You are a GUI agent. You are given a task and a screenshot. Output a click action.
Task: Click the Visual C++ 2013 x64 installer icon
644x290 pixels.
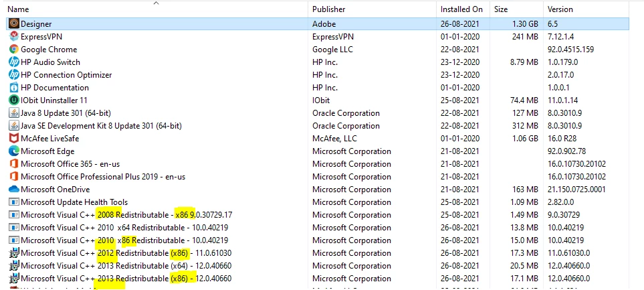coord(14,266)
